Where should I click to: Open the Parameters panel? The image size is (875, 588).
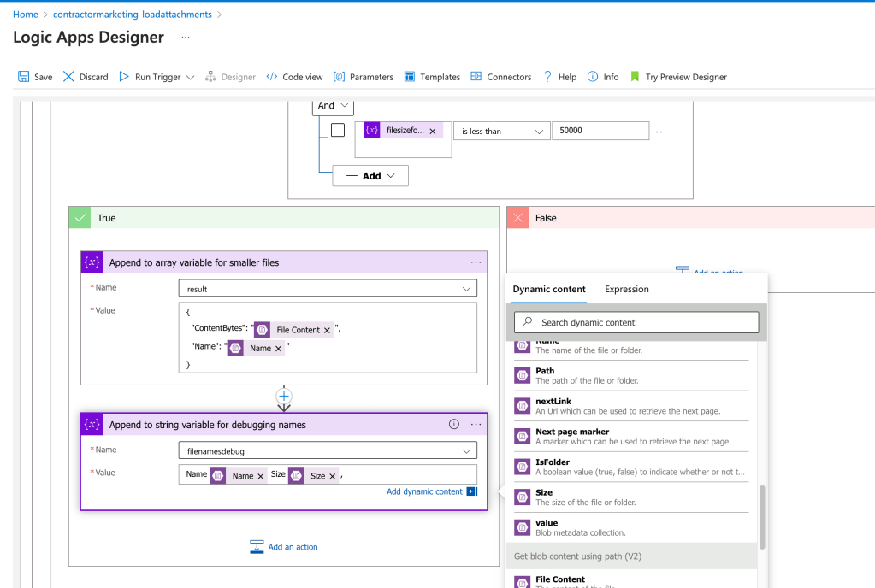pyautogui.click(x=364, y=77)
